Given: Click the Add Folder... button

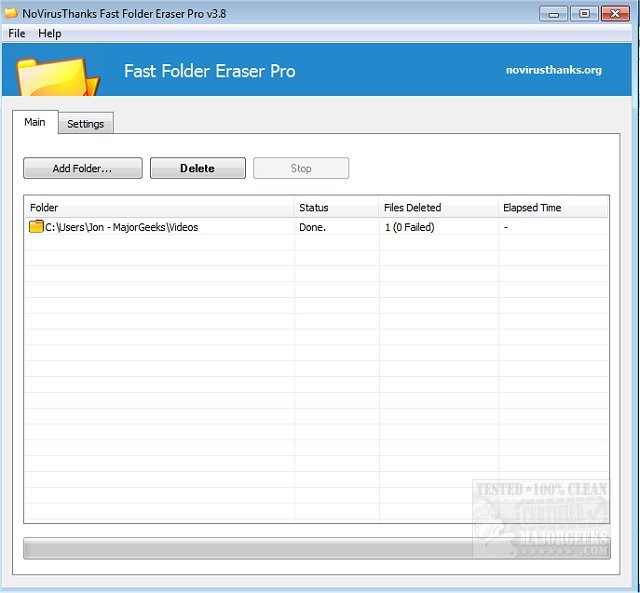Looking at the screenshot, I should point(83,168).
